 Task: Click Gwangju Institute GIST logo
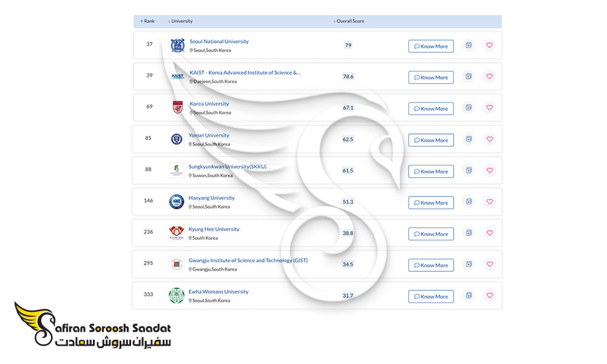(177, 264)
